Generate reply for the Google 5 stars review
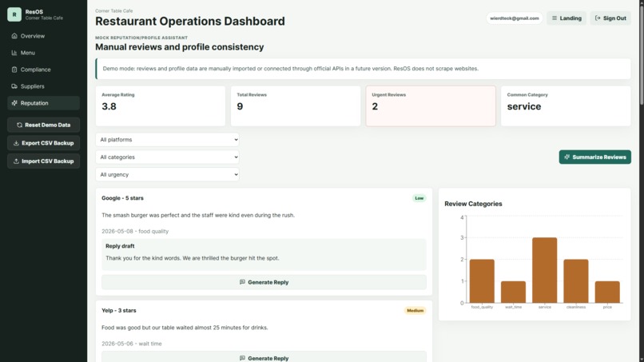This screenshot has width=644, height=362. pos(264,282)
